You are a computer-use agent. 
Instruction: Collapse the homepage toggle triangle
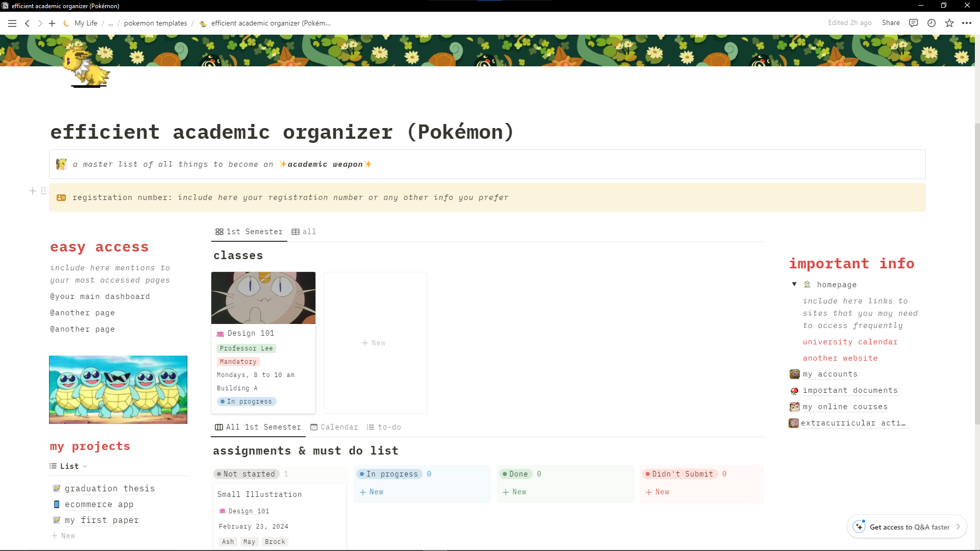coord(794,284)
